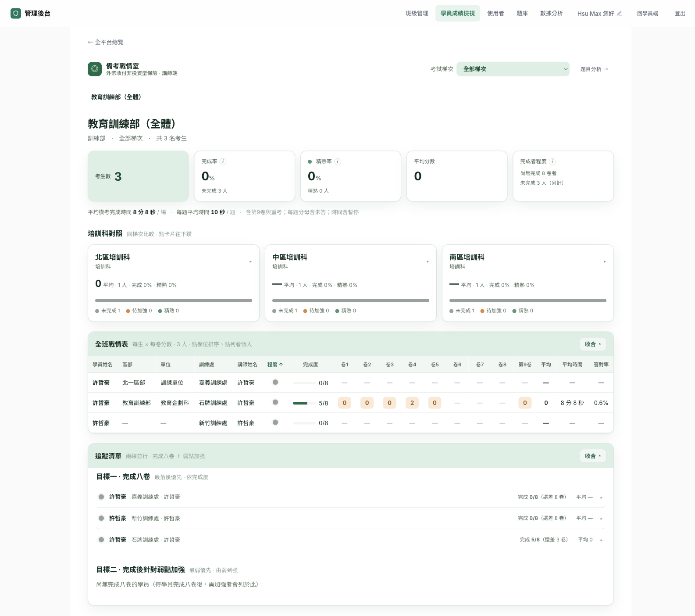This screenshot has height=616, width=695.
Task: Expand the 南區培訓科 card arrow
Action: coord(605,262)
